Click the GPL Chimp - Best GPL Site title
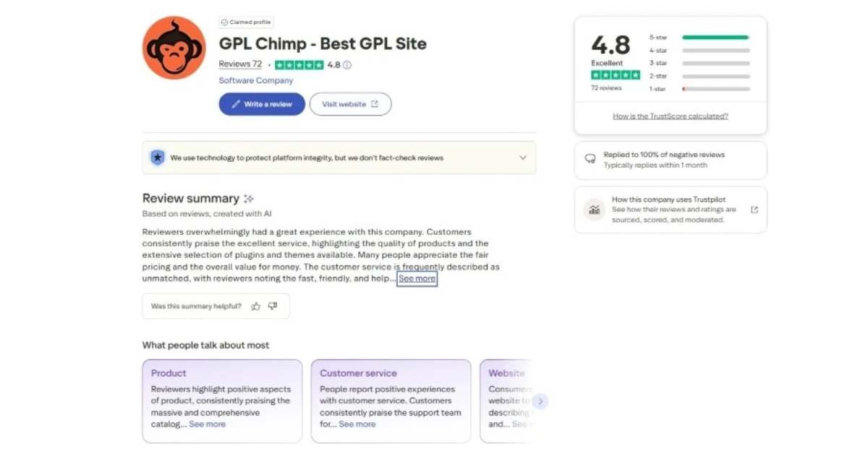 click(x=323, y=43)
